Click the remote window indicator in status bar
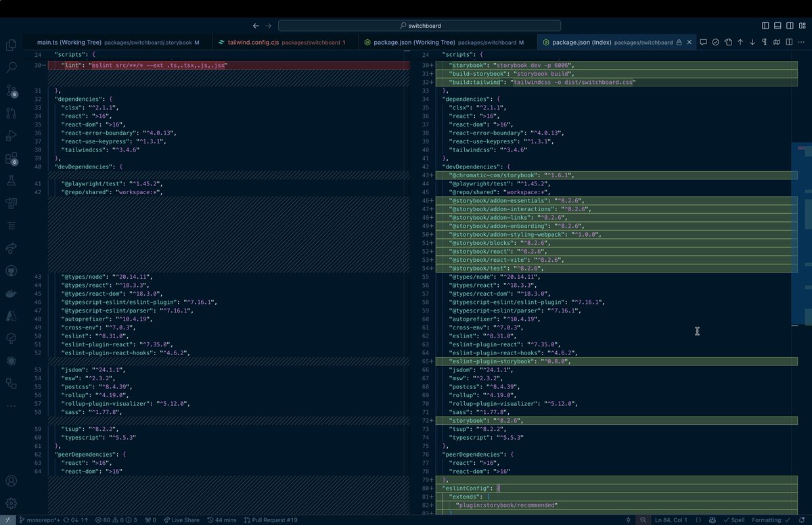This screenshot has width=812, height=525. pyautogui.click(x=8, y=520)
